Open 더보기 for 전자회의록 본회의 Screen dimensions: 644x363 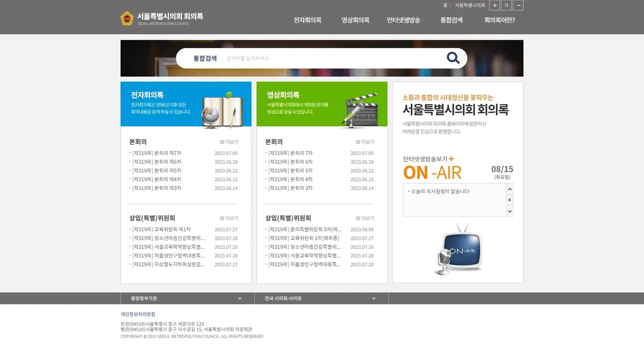coord(229,142)
